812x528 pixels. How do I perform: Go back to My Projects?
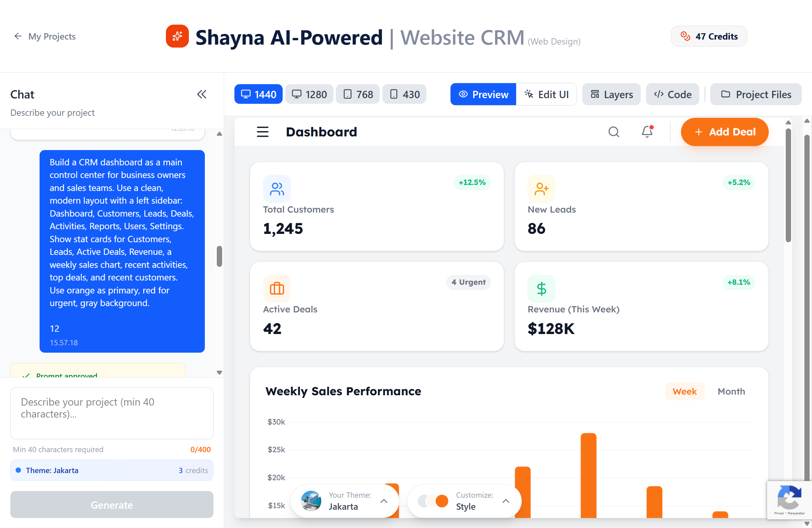tap(45, 36)
